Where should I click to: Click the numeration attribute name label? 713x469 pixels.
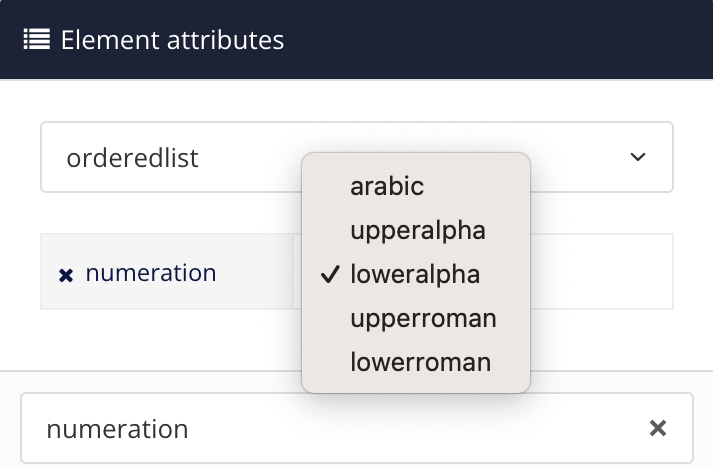[x=151, y=273]
